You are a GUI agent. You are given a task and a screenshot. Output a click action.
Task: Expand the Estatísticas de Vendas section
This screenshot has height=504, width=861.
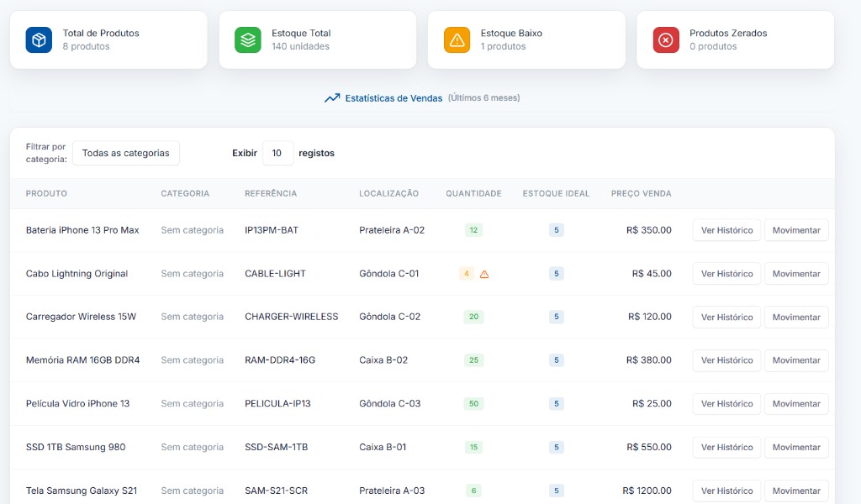pos(394,98)
